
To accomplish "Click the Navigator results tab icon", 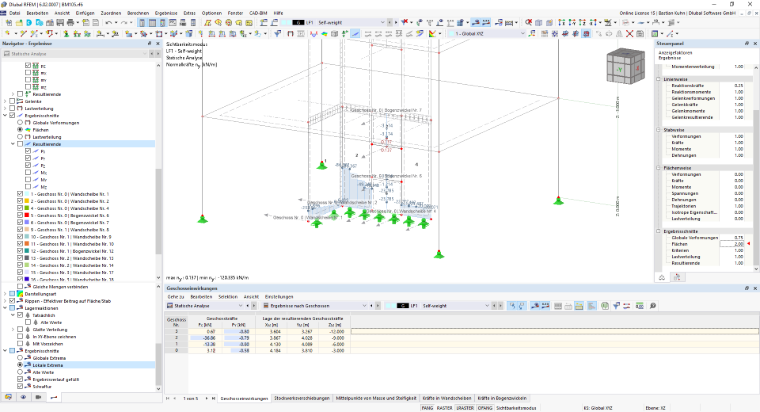I will point(54,397).
